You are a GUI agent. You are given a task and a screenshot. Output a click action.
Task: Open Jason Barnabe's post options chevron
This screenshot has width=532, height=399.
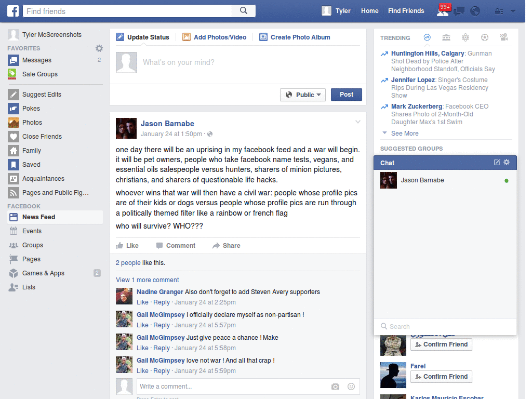coord(357,122)
